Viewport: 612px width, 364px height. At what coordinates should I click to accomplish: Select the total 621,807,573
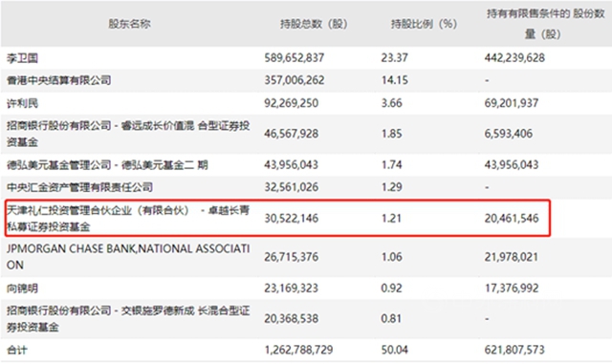pos(514,350)
